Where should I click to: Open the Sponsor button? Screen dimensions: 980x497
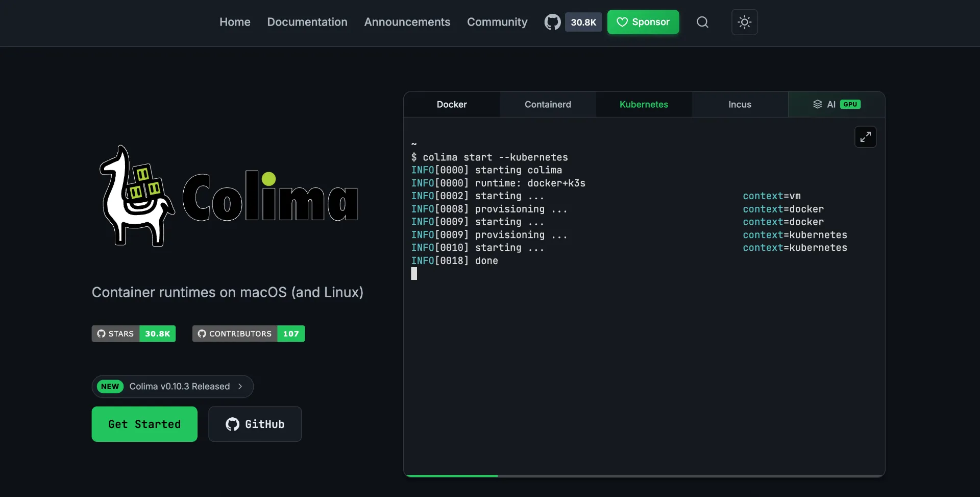(x=643, y=22)
